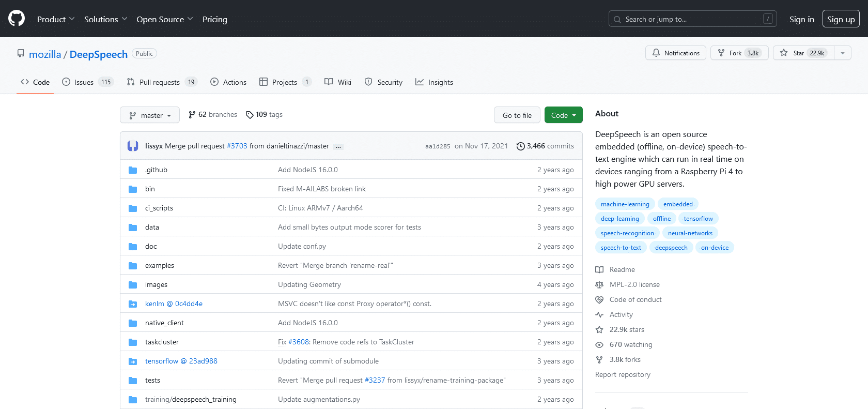Open the DeepSpeech repository link
Screen dimensions: 868x409
click(x=99, y=54)
